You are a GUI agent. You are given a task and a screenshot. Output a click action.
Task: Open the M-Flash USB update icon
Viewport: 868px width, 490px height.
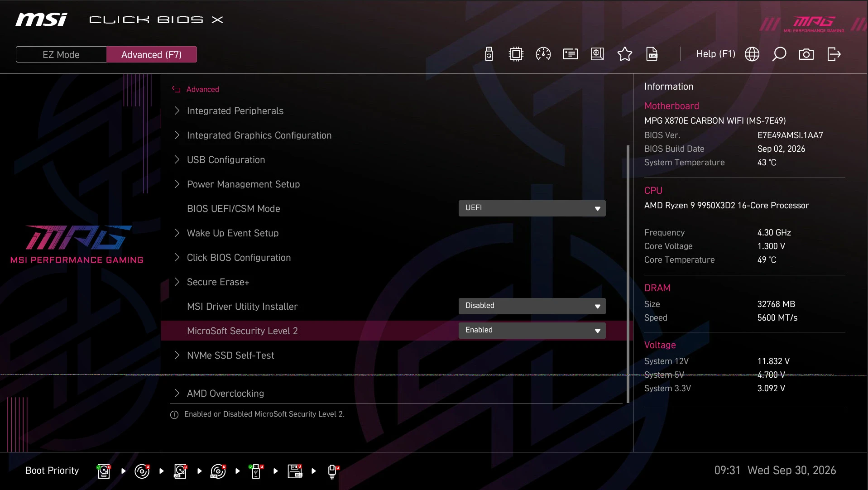[x=489, y=54]
